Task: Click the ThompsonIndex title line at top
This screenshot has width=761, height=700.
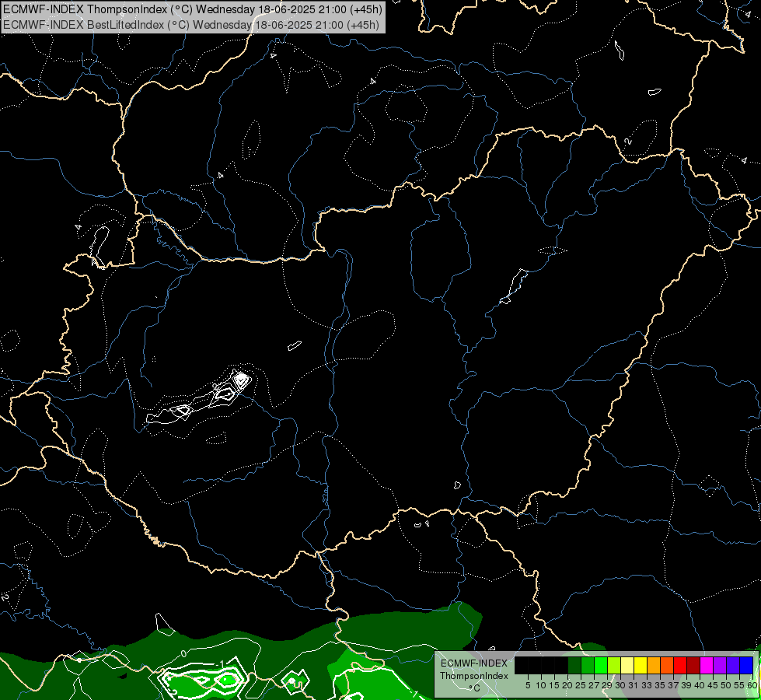Action: (193, 9)
